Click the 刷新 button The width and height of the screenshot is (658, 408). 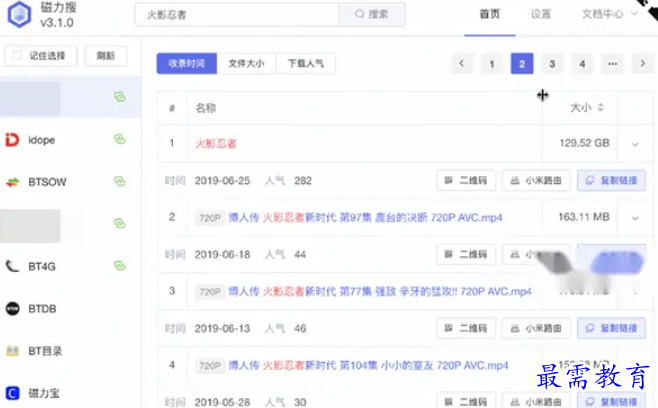pyautogui.click(x=106, y=56)
